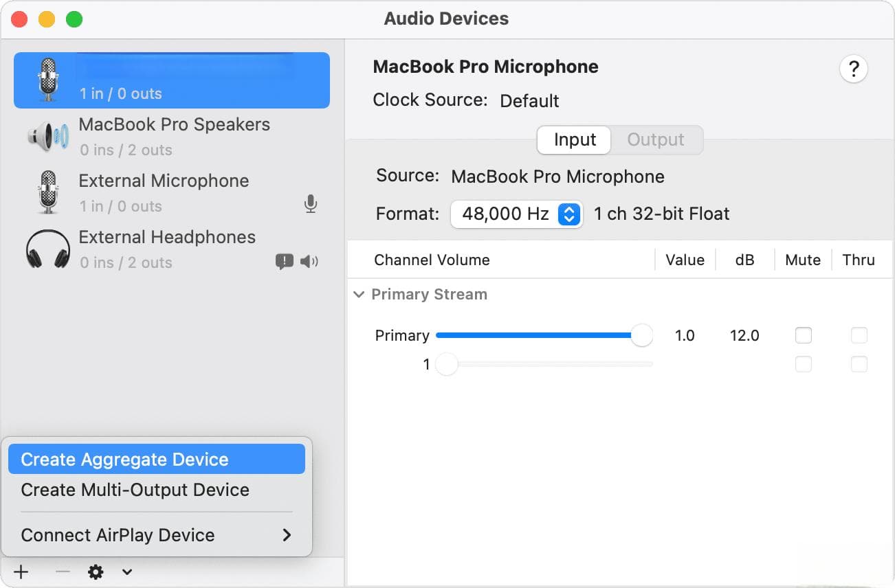Screen dimensions: 895x588
Task: Click the Primary volume slider knob
Action: (x=641, y=335)
